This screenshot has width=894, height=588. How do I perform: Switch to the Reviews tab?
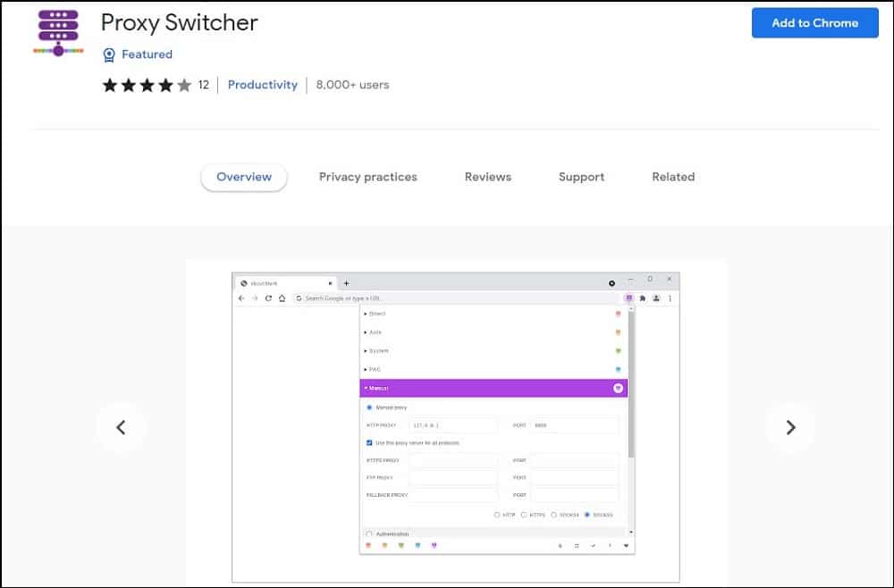487,177
